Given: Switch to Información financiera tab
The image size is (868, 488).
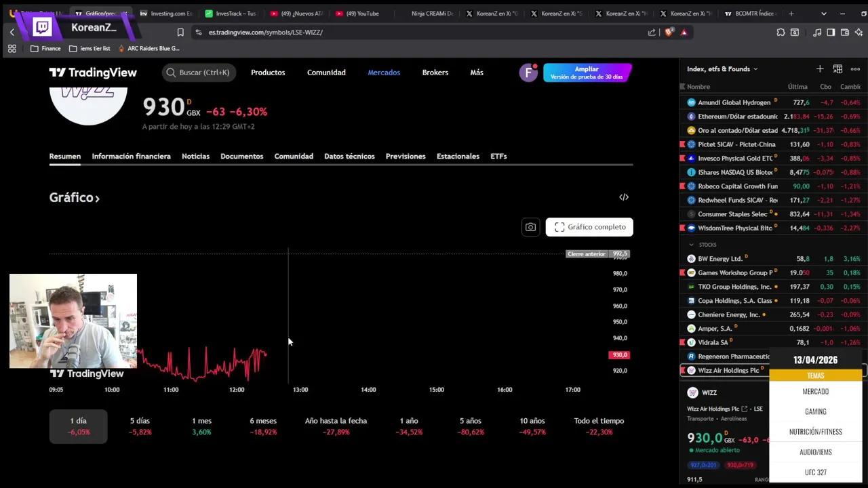Looking at the screenshot, I should click(x=131, y=157).
